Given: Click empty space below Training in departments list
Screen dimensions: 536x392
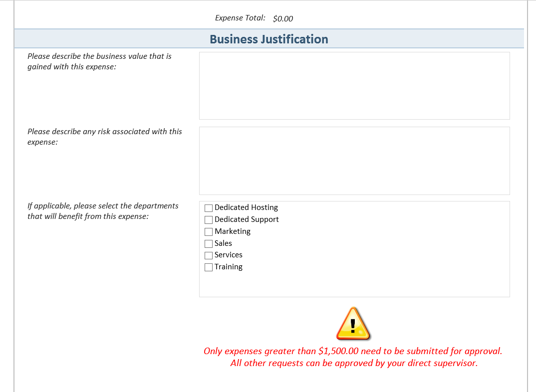Looking at the screenshot, I should tap(354, 284).
